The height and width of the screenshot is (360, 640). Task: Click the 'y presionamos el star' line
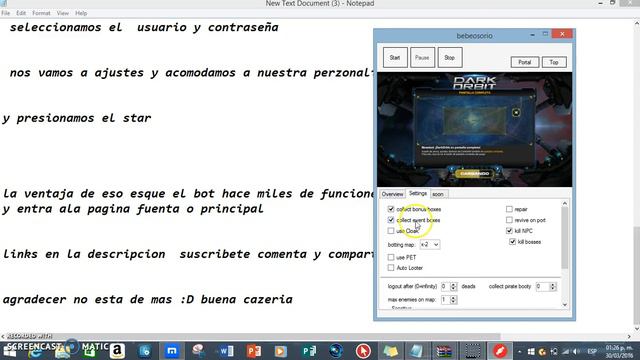point(77,118)
